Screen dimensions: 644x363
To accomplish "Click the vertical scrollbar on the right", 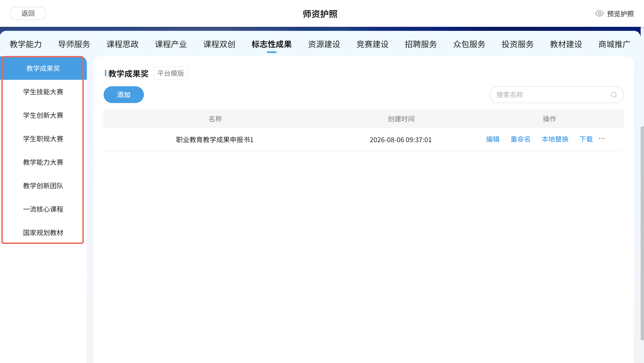I will [x=642, y=233].
